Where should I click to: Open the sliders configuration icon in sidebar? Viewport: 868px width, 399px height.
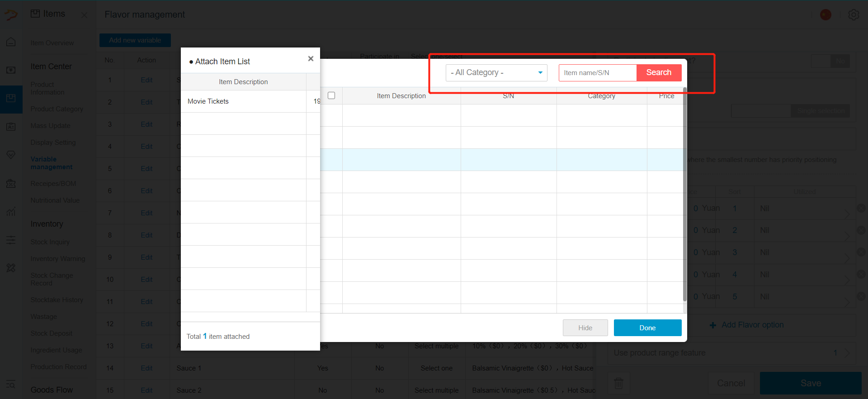pyautogui.click(x=11, y=240)
